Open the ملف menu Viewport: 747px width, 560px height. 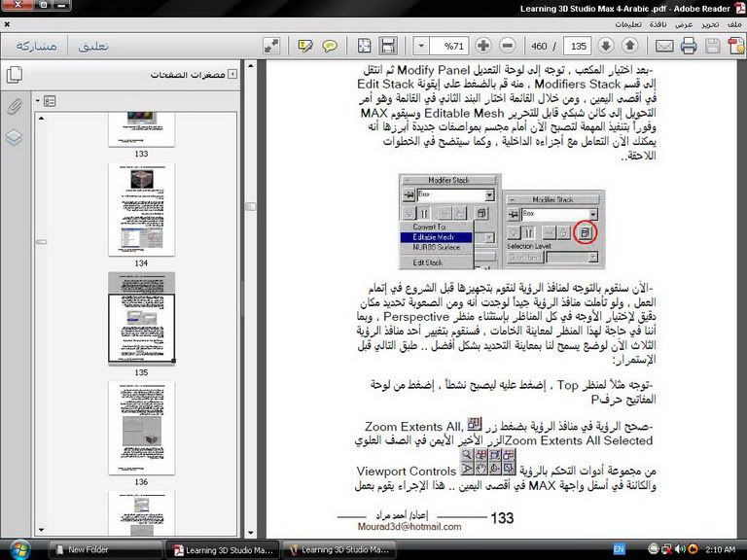734,23
